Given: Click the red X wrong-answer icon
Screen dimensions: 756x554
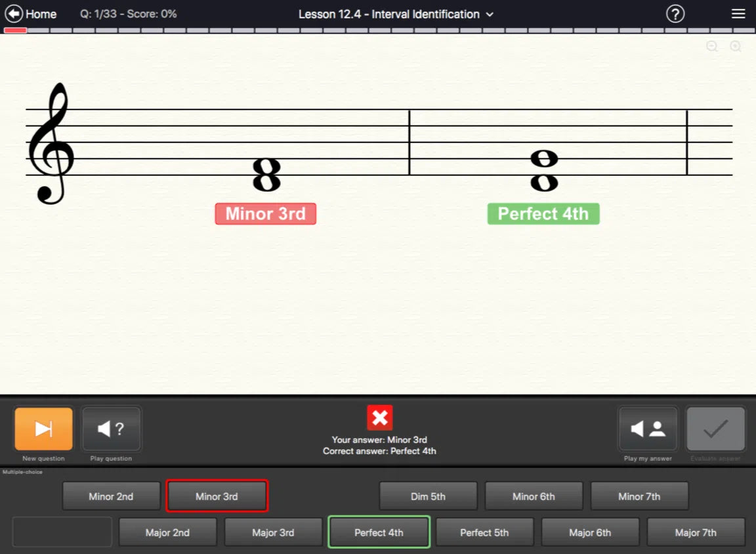Looking at the screenshot, I should [380, 417].
